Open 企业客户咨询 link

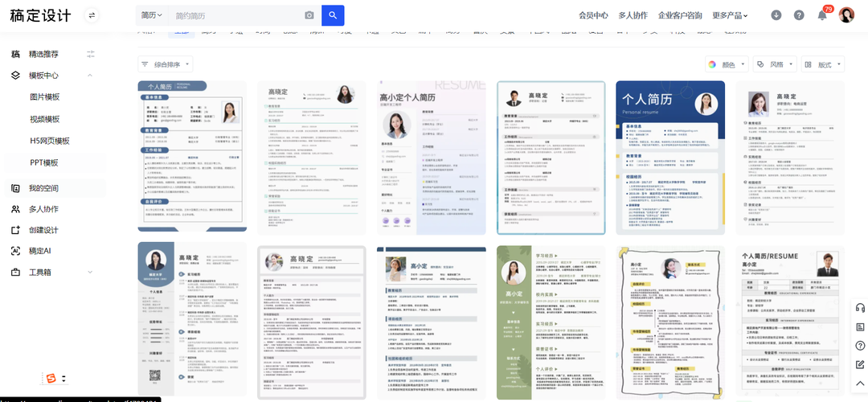[x=680, y=15]
